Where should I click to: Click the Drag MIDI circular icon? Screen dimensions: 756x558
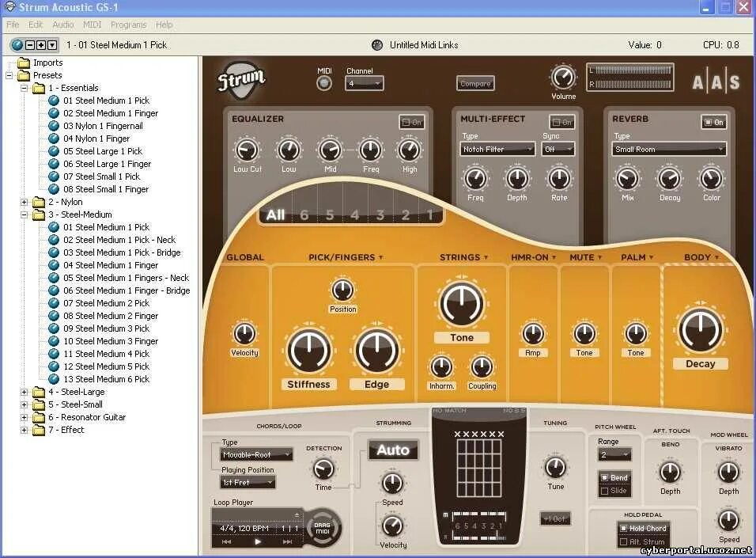322,528
